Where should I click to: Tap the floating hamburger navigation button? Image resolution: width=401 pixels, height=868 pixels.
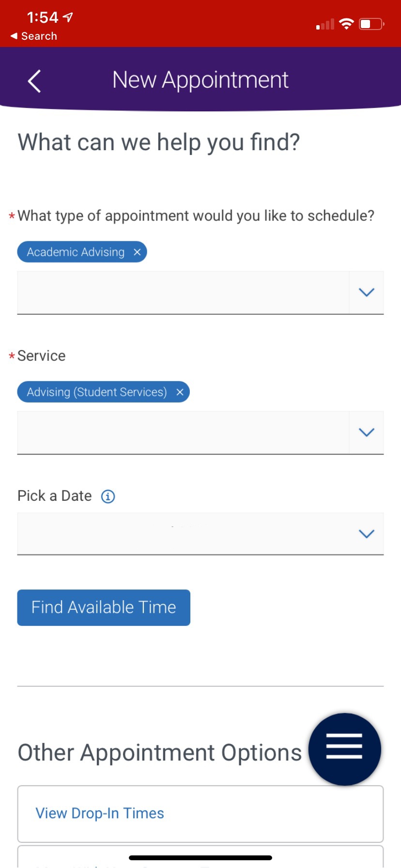(344, 749)
